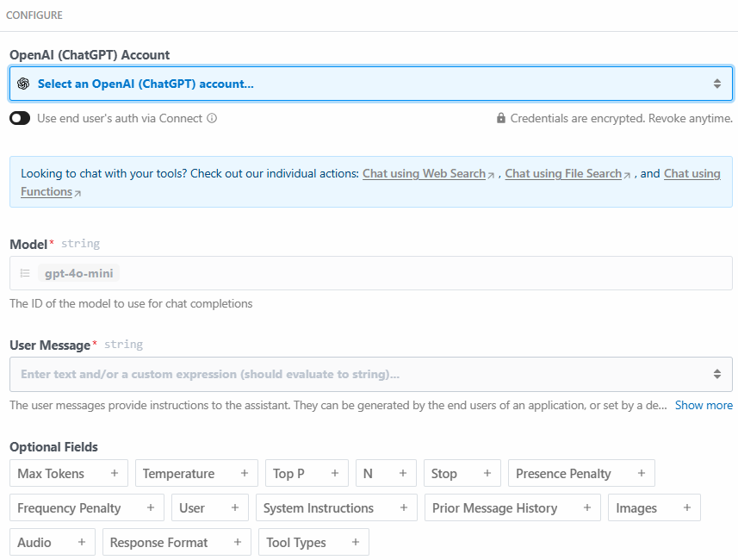Click the external-link arrow after Functions

pyautogui.click(x=78, y=193)
